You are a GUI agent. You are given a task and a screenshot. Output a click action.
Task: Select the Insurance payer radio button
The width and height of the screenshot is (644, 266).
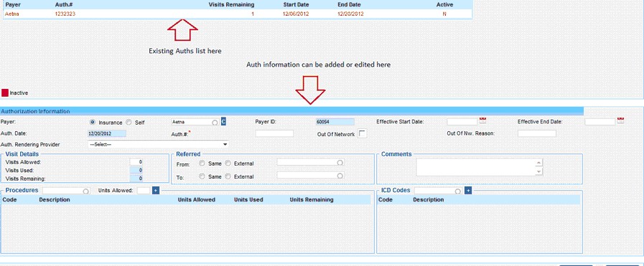coord(93,122)
